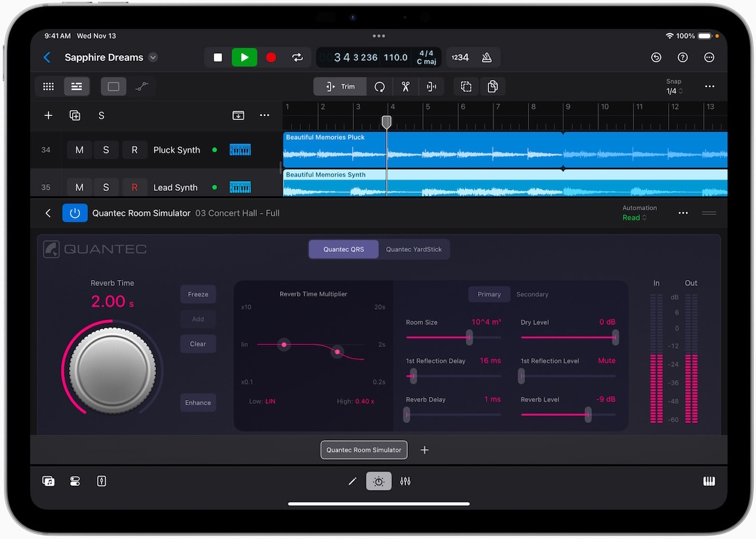Open the Sapphire Dreams project dropdown
The height and width of the screenshot is (539, 756).
153,57
